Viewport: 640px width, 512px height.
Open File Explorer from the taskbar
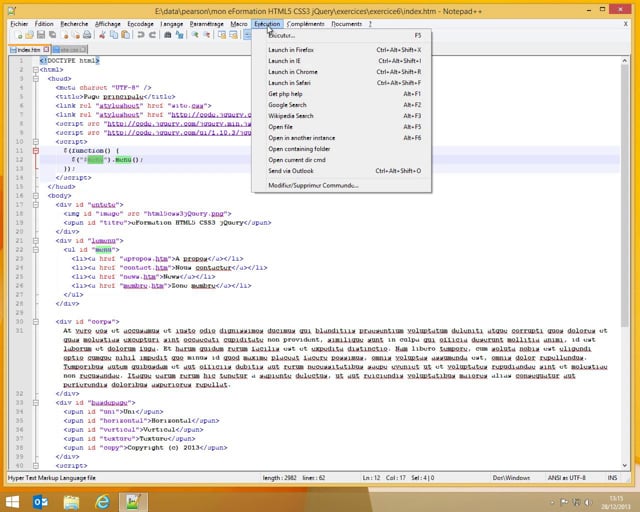(71, 502)
